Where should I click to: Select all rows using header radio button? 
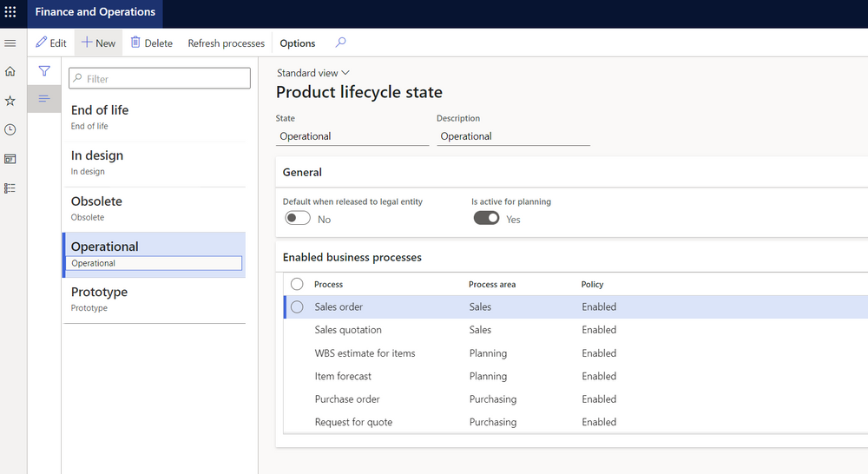[297, 284]
